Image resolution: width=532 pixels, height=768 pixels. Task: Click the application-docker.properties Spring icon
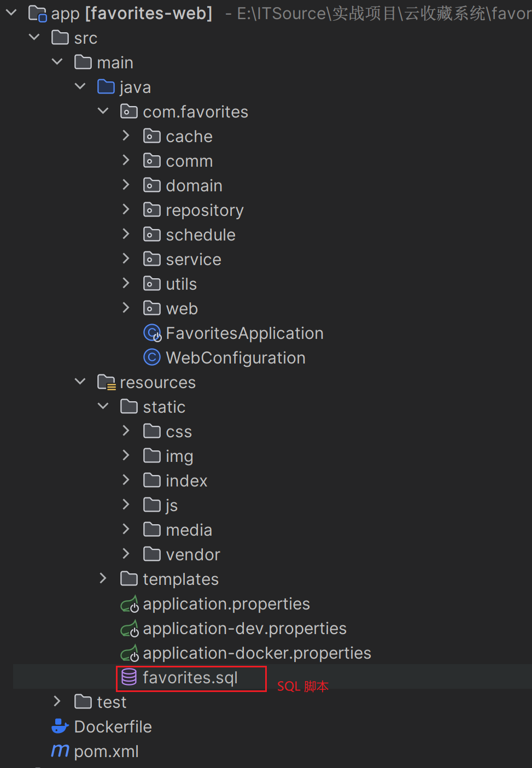129,653
